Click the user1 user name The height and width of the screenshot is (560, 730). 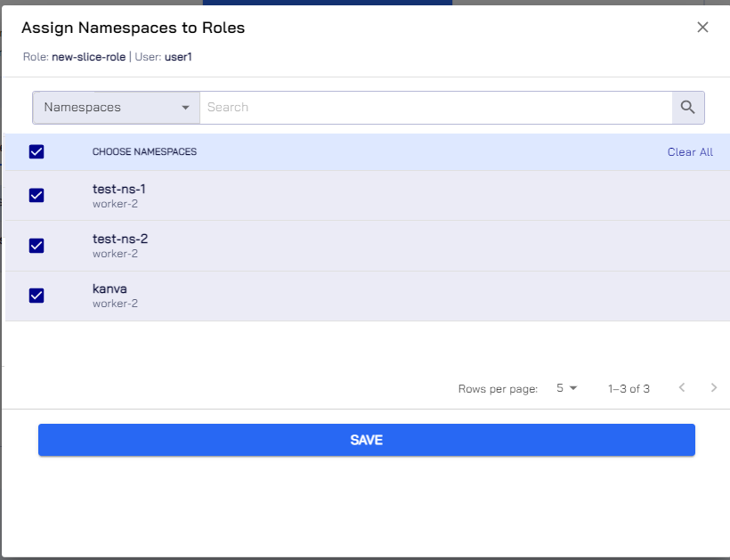178,57
